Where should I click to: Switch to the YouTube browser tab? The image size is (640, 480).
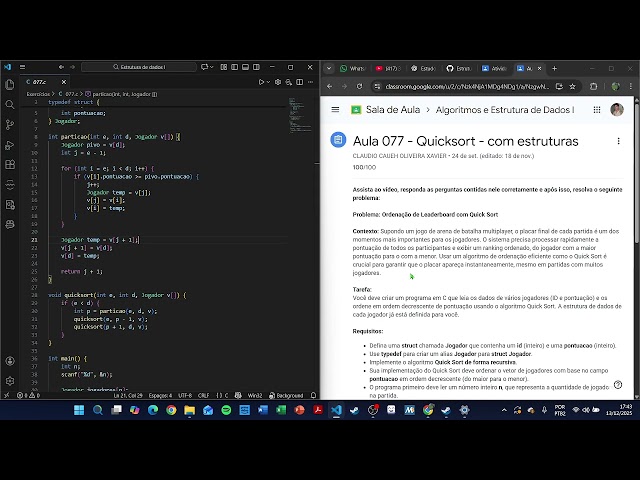tap(388, 69)
